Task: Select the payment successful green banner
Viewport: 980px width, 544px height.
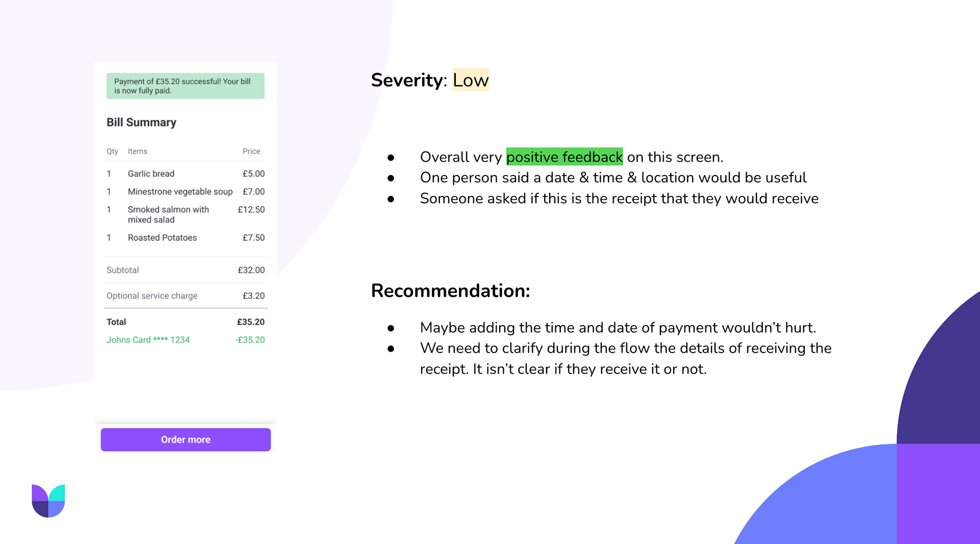Action: click(185, 86)
